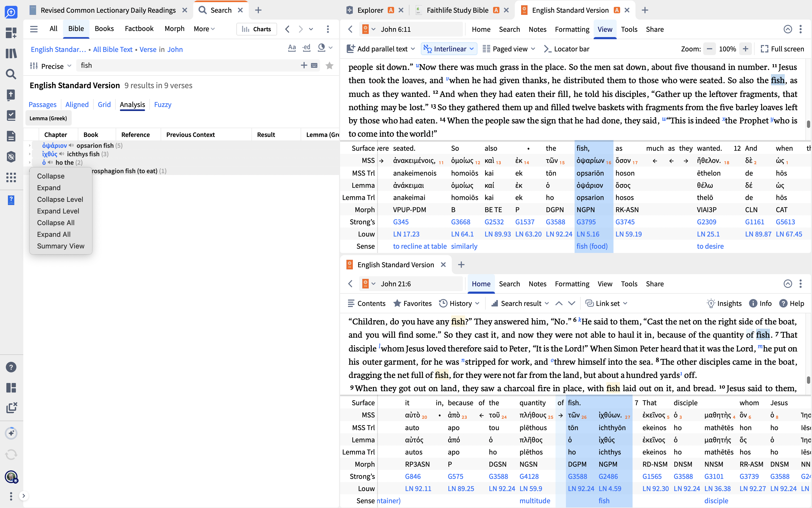Expand the ὀψάριον opsarion fish row

pyautogui.click(x=30, y=145)
